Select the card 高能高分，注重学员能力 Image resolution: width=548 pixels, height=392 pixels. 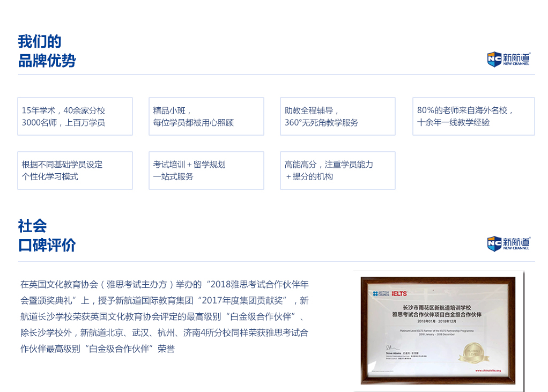click(338, 171)
